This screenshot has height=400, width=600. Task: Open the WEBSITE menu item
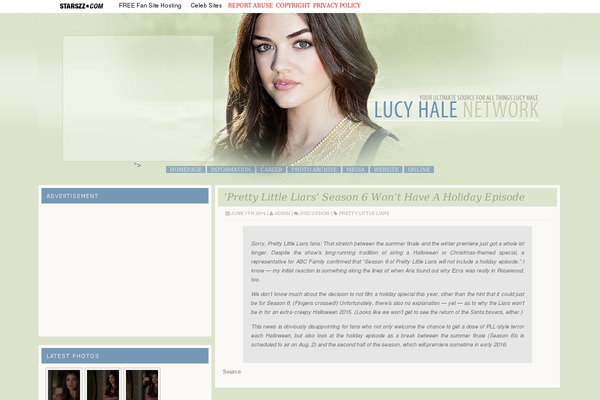coord(386,170)
